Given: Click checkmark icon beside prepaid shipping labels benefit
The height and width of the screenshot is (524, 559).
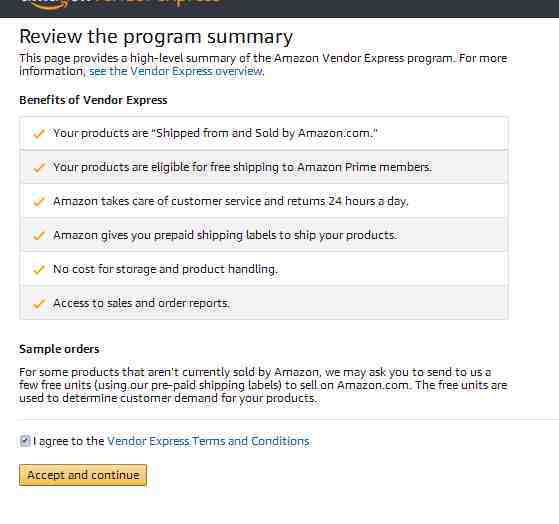Looking at the screenshot, I should point(39,235).
